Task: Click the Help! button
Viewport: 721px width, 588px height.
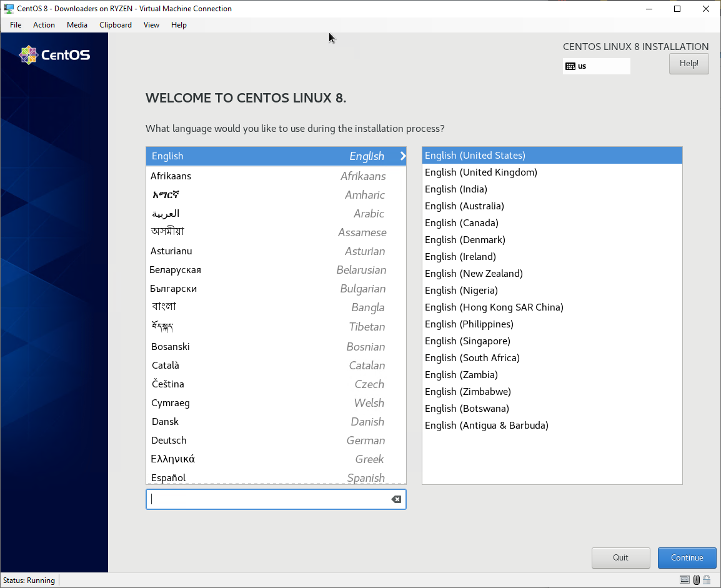Action: 689,64
